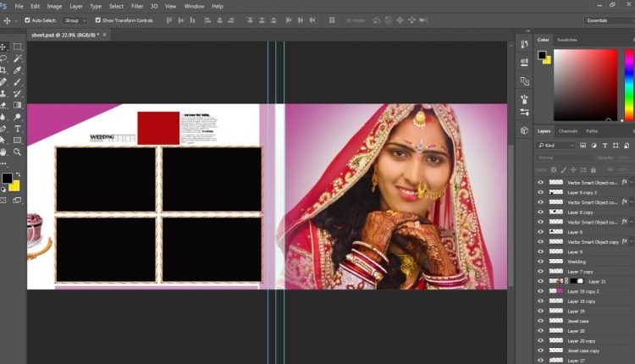Toggle visibility of Layer 9

point(541,251)
